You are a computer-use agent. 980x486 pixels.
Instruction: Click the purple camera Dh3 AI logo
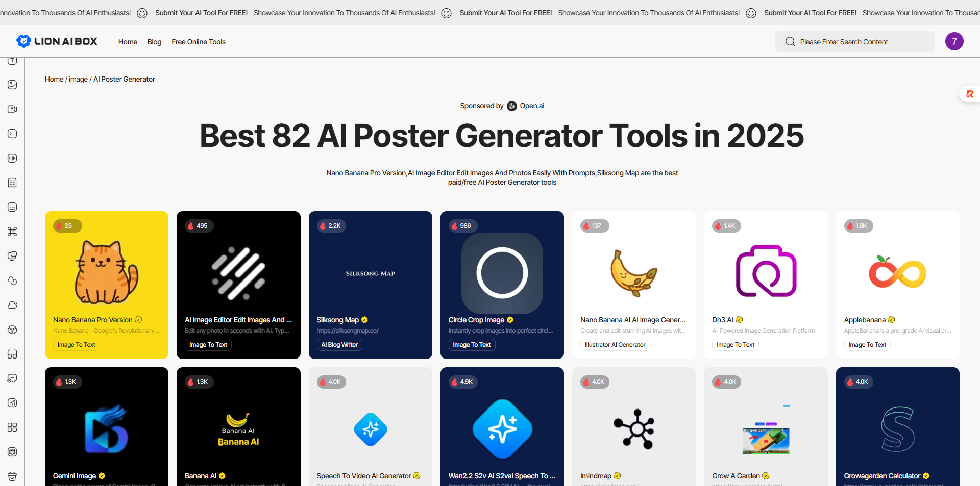point(766,271)
